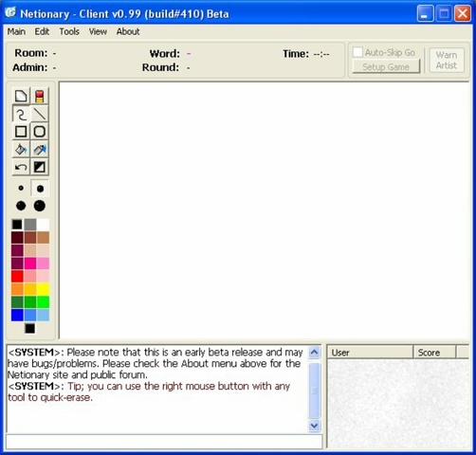
Task: Click the undo arrow icon
Action: (21, 167)
